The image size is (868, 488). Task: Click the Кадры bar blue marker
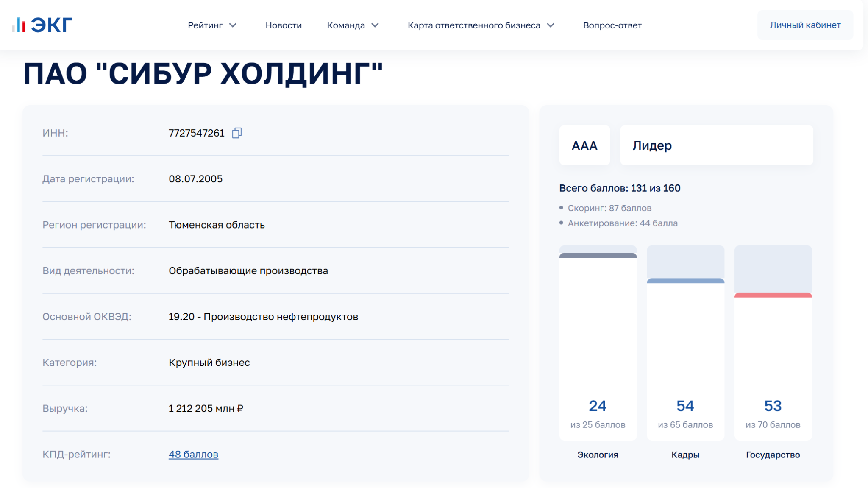685,281
